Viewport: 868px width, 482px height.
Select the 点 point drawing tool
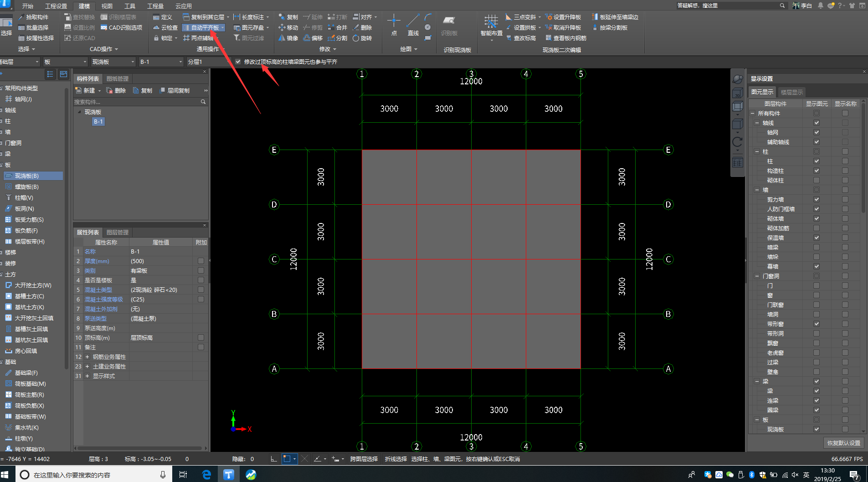394,25
